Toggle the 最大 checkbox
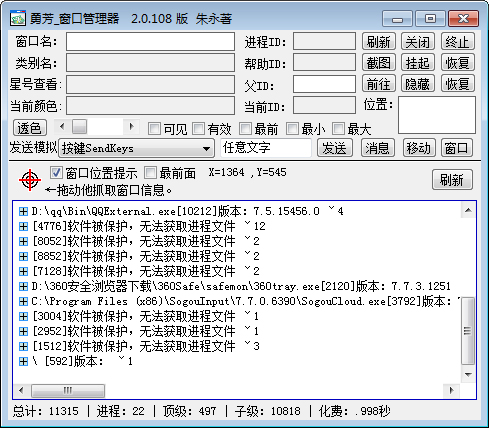This screenshot has width=489, height=428. [338, 129]
